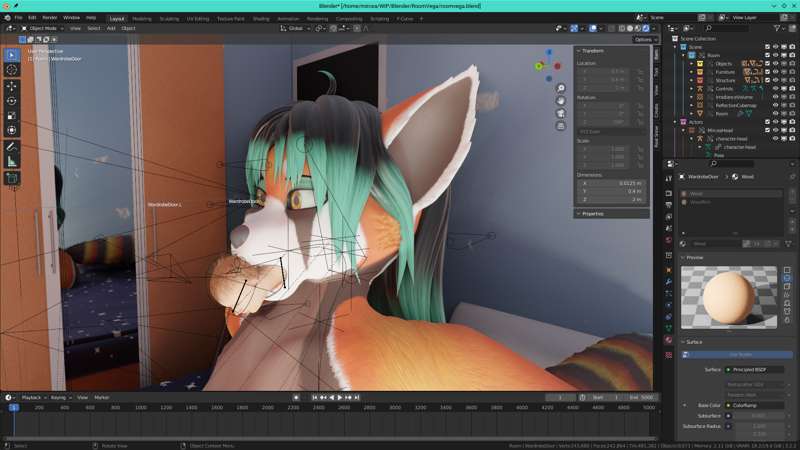The height and width of the screenshot is (450, 800).
Task: Select the Move tool in the toolbar
Action: [x=12, y=86]
